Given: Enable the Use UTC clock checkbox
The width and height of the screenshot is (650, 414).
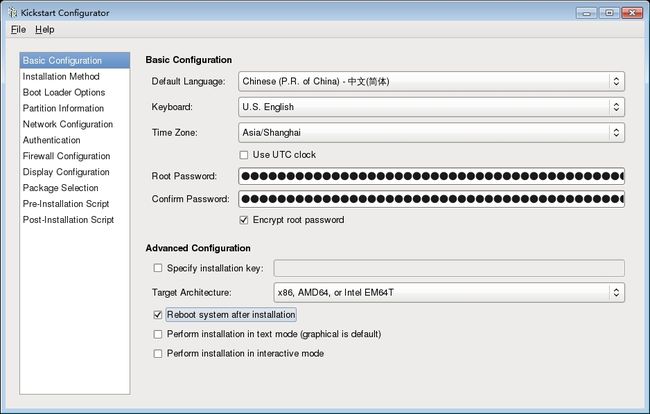Looking at the screenshot, I should (244, 155).
